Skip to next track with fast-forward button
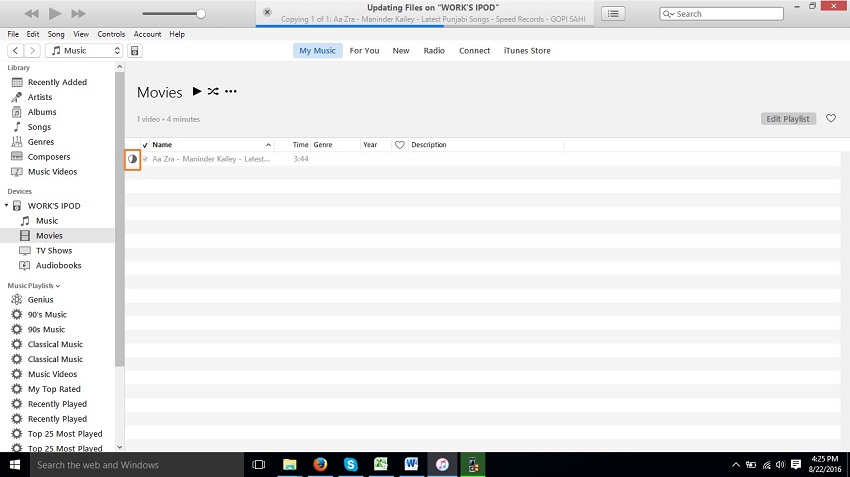Viewport: 850px width, 477px height. click(79, 13)
